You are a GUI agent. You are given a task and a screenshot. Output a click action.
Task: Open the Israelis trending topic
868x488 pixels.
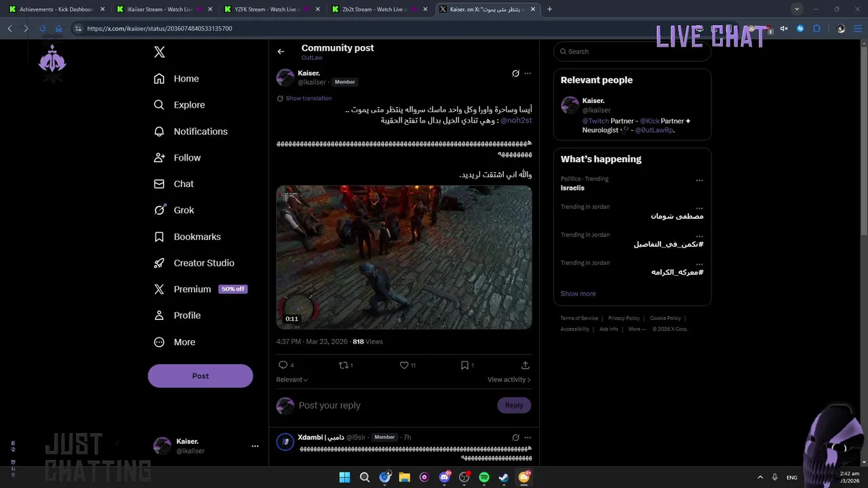click(x=572, y=188)
